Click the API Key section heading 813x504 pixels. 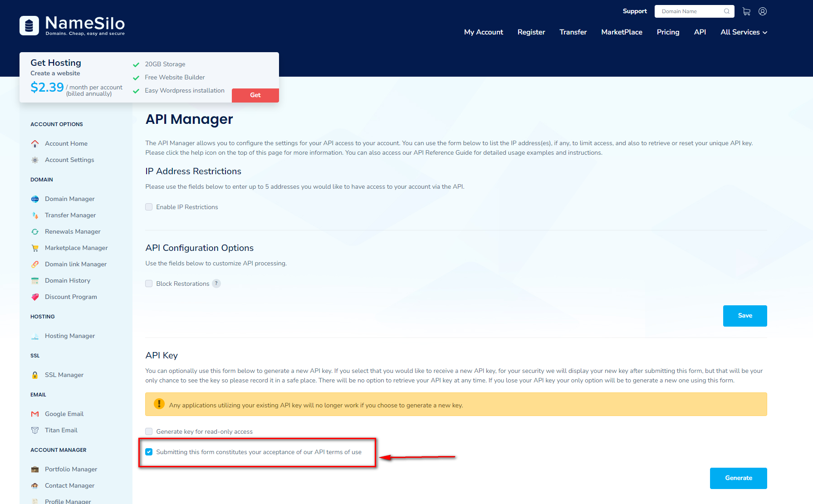pyautogui.click(x=162, y=355)
